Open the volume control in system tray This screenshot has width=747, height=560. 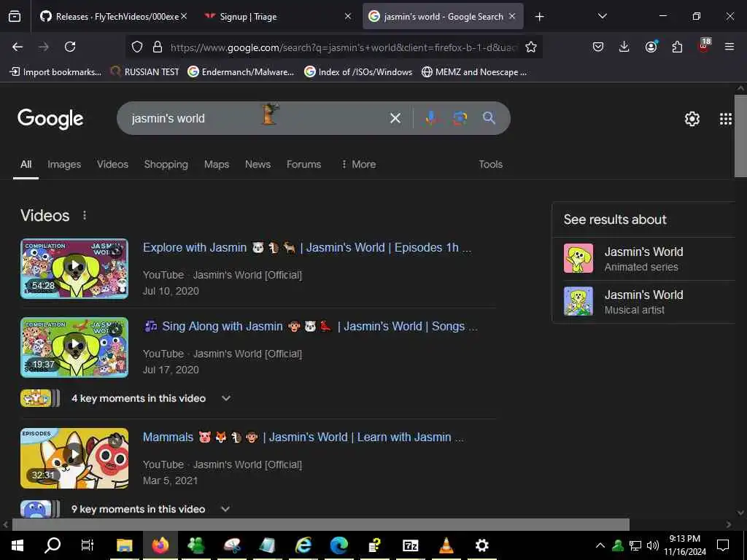tap(653, 545)
